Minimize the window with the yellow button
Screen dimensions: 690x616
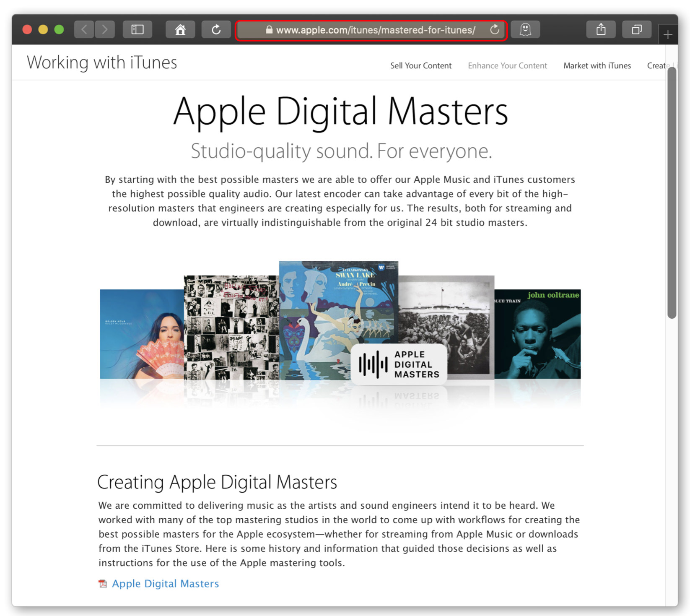tap(43, 30)
